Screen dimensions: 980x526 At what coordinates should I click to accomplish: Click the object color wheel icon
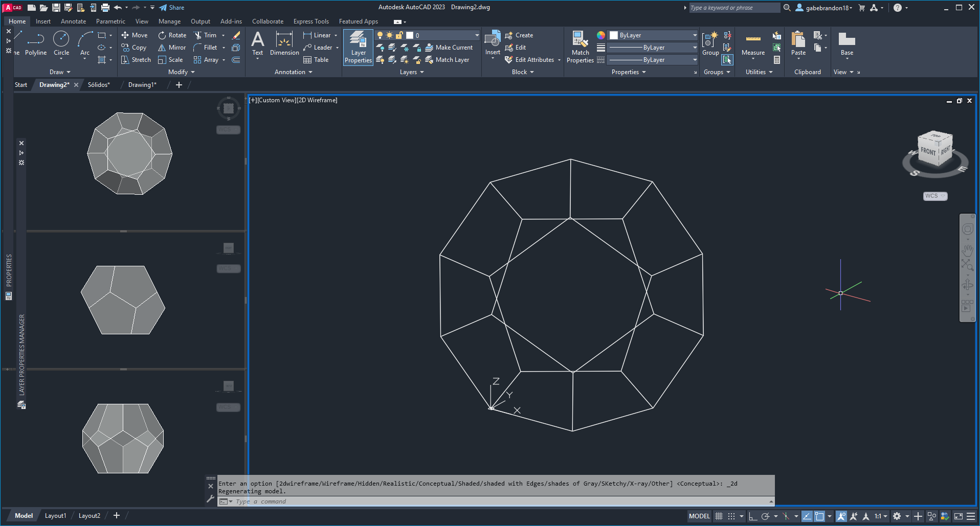point(601,35)
